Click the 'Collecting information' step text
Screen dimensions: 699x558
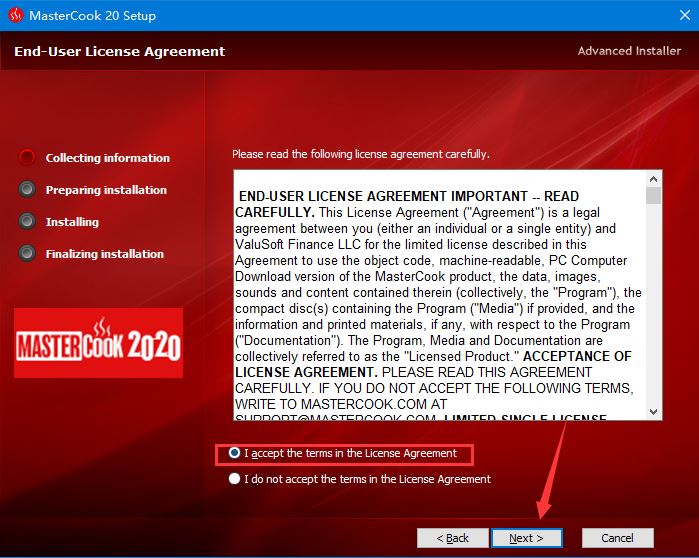tap(108, 158)
